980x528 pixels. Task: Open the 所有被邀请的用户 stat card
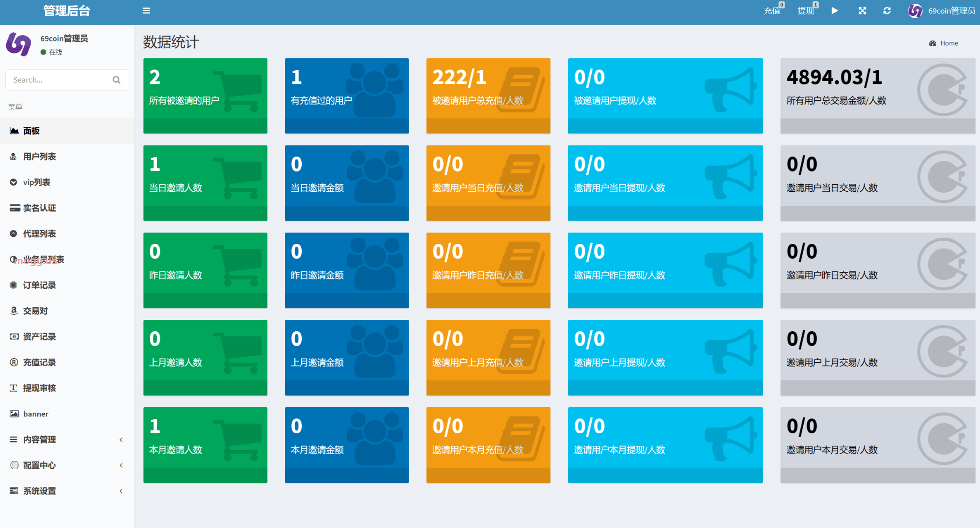205,96
